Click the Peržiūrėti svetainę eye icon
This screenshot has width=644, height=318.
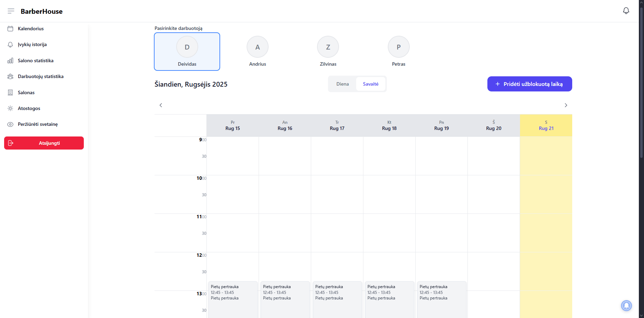[10, 124]
